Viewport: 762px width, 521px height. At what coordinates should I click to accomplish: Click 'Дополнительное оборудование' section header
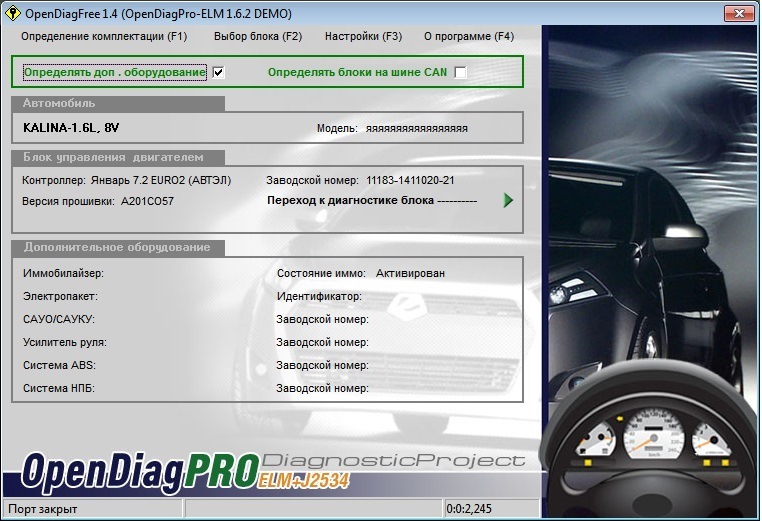[117, 247]
